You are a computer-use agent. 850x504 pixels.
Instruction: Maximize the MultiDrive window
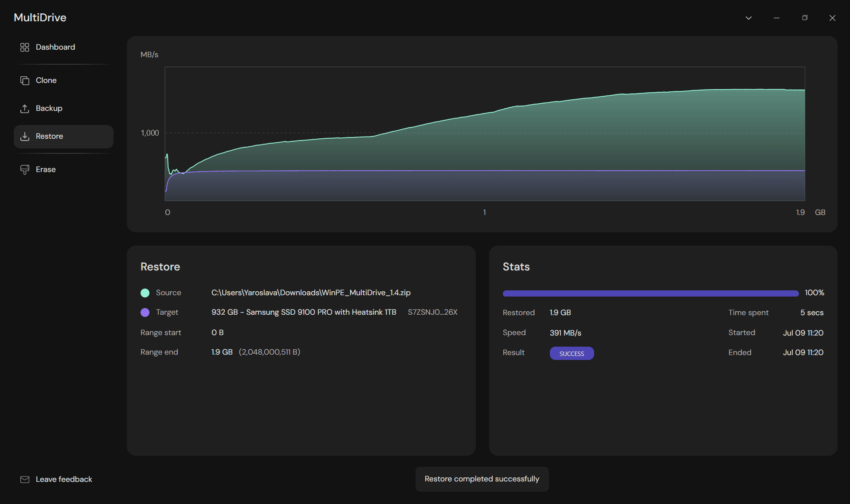805,18
